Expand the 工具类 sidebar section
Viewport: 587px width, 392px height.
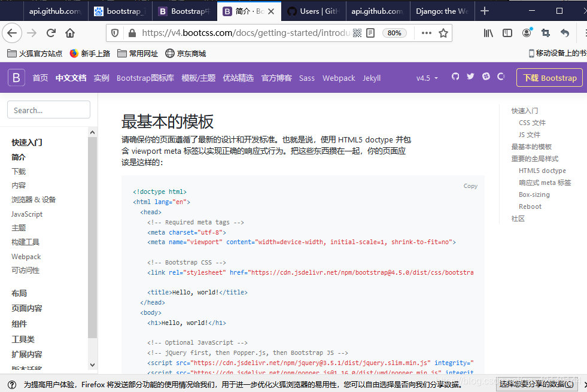click(23, 339)
